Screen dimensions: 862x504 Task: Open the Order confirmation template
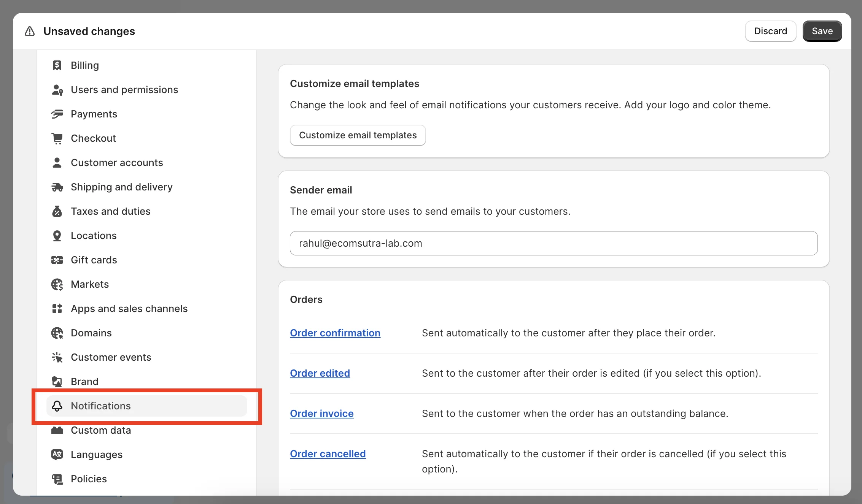pos(335,333)
